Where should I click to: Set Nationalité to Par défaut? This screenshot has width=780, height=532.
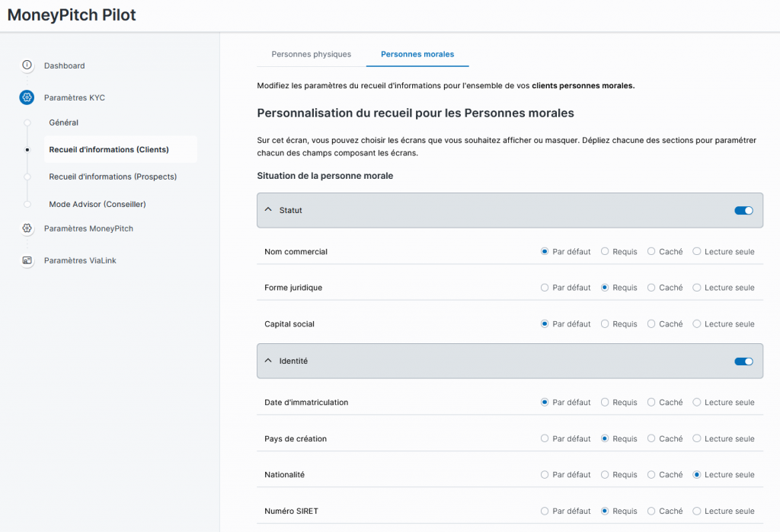545,474
